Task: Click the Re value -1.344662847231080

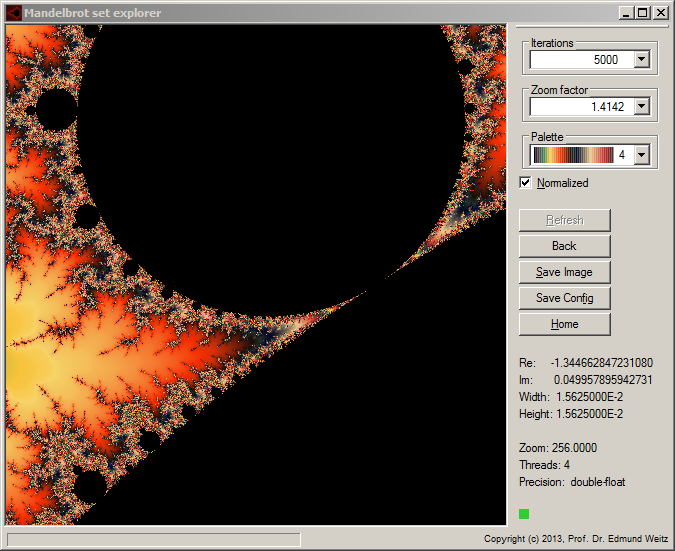Action: point(601,363)
